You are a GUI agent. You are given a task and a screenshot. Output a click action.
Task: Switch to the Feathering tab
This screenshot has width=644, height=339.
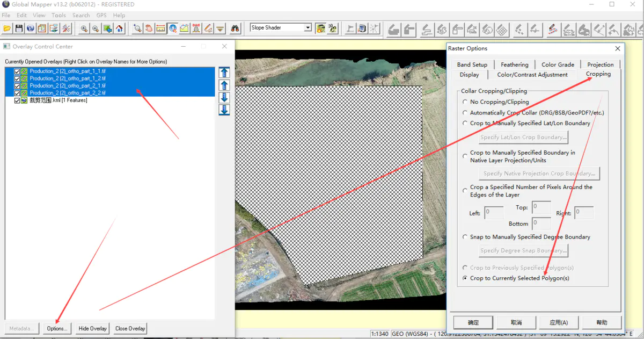515,64
